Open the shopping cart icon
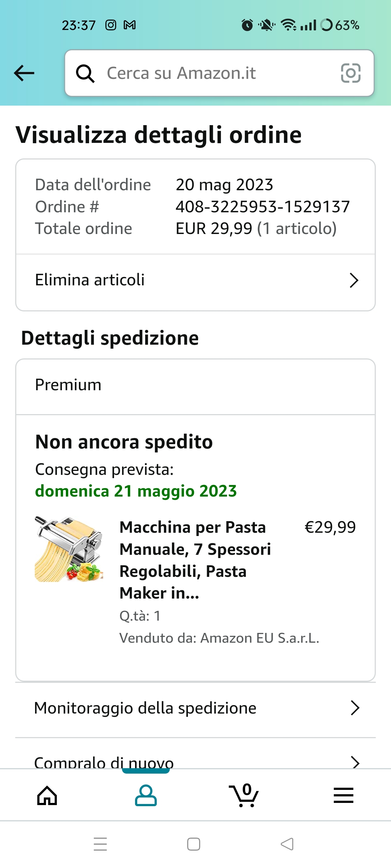Viewport: 391px width, 868px height. point(244,796)
